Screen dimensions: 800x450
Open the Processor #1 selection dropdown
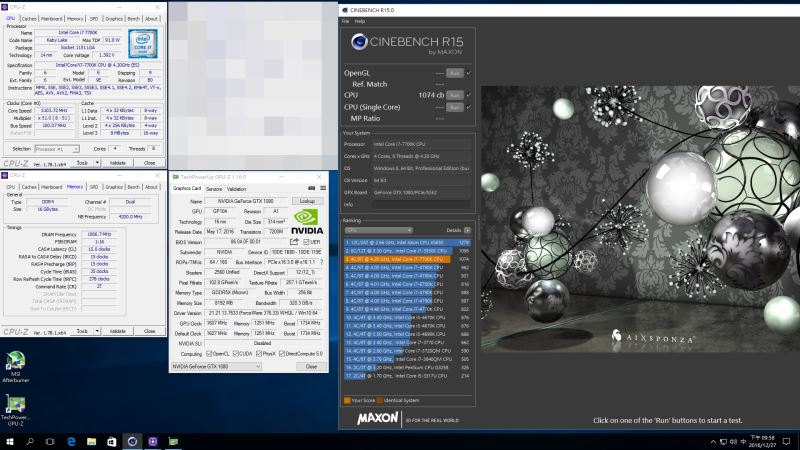[57, 149]
